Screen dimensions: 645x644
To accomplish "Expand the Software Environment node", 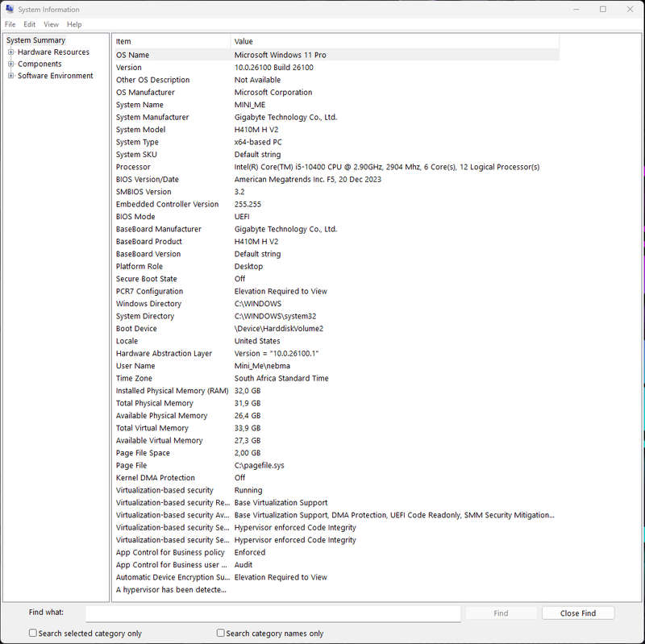I will coord(11,76).
